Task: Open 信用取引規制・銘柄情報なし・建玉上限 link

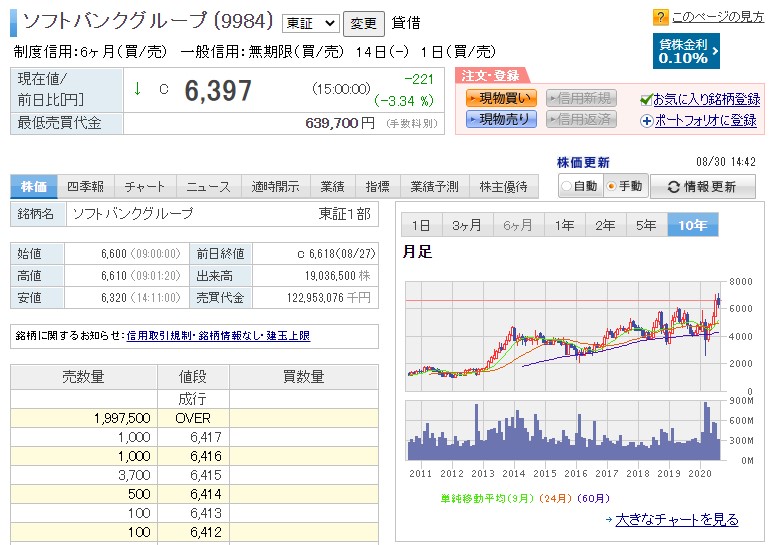Action: click(218, 336)
